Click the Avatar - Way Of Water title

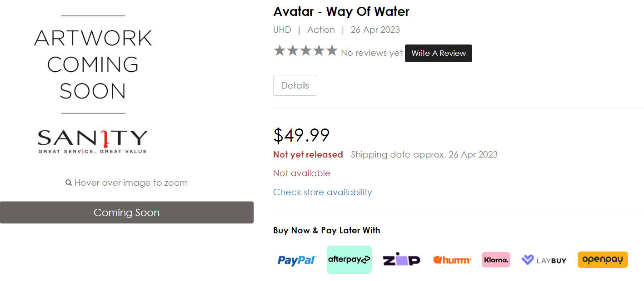[x=341, y=11]
